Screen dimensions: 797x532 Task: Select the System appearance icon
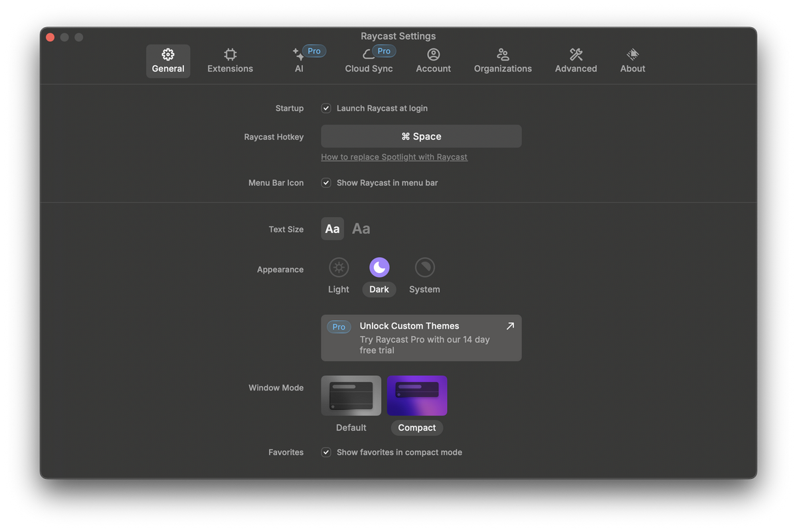pos(424,267)
